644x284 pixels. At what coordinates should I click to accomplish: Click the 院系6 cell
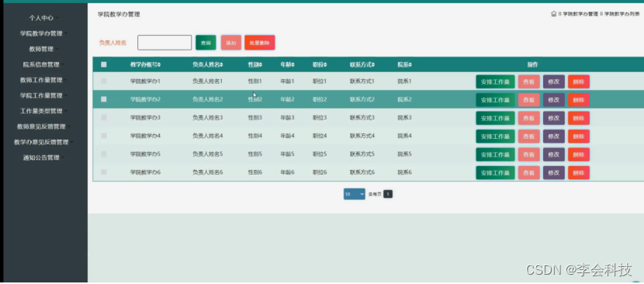(x=404, y=172)
